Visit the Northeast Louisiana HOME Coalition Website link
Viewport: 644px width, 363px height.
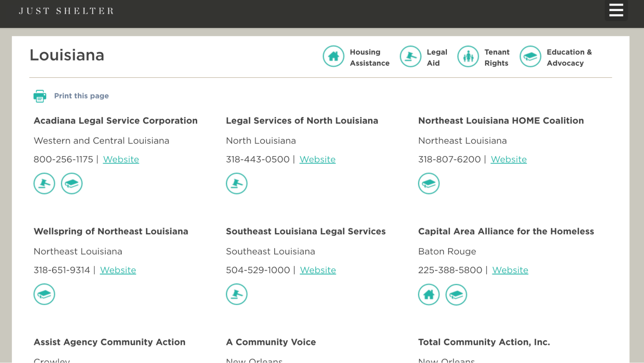pos(508,159)
